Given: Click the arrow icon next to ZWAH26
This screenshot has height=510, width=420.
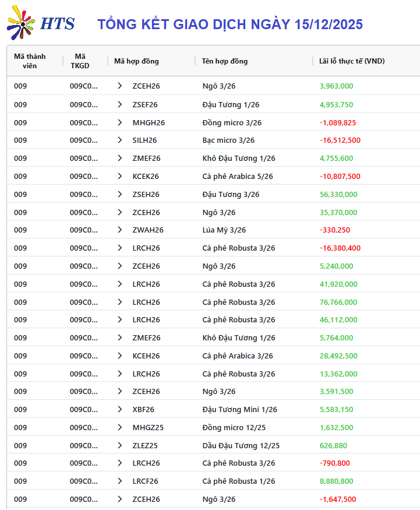Looking at the screenshot, I should point(120,230).
